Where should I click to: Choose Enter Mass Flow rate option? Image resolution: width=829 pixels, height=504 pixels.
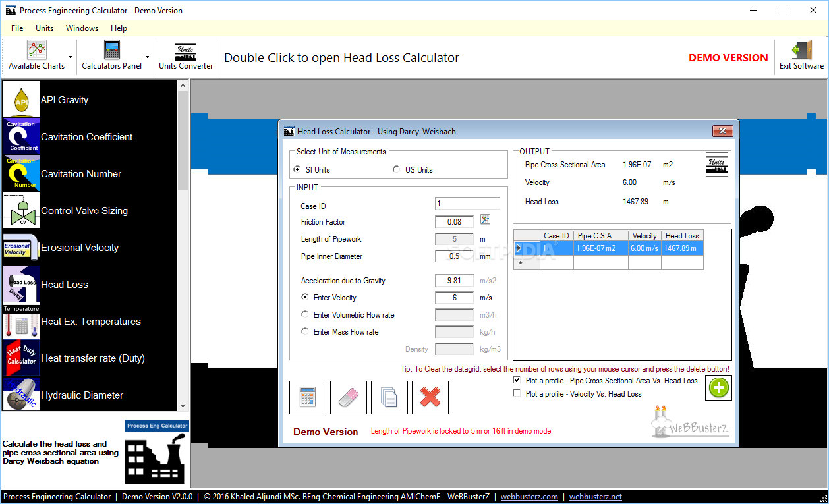click(x=304, y=331)
